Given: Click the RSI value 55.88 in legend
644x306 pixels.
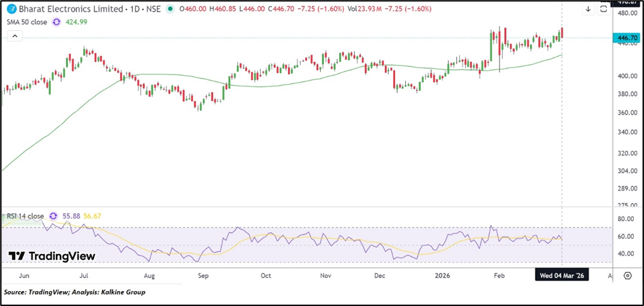Looking at the screenshot, I should click(70, 216).
